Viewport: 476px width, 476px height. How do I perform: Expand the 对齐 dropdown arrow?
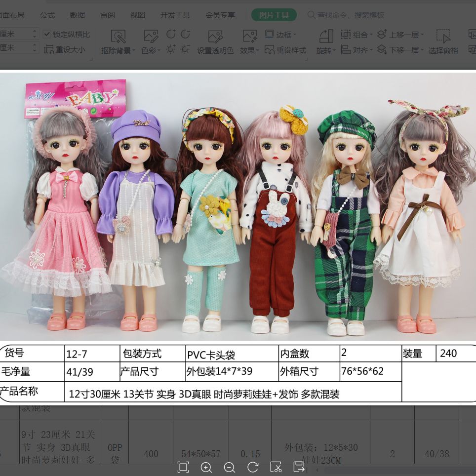tap(371, 50)
